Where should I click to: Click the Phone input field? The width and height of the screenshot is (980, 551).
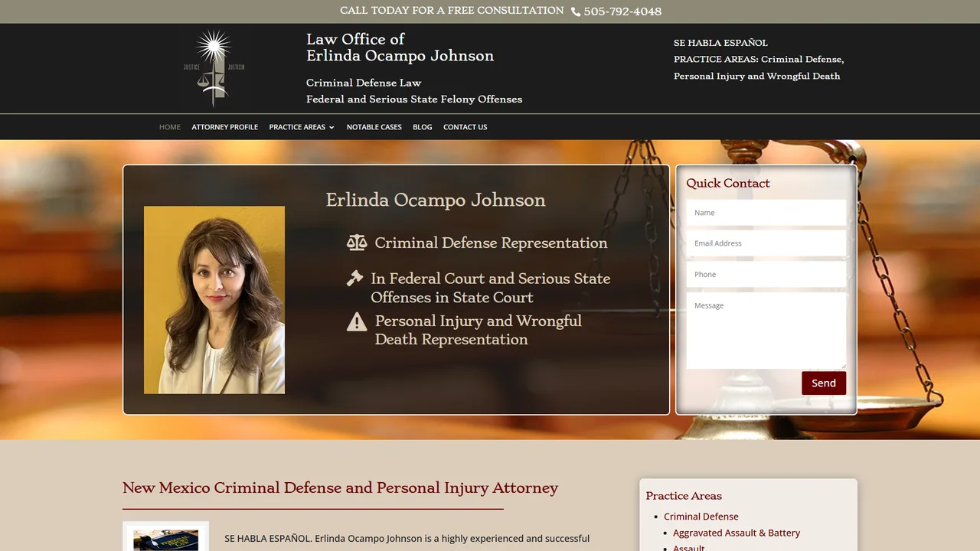point(766,274)
